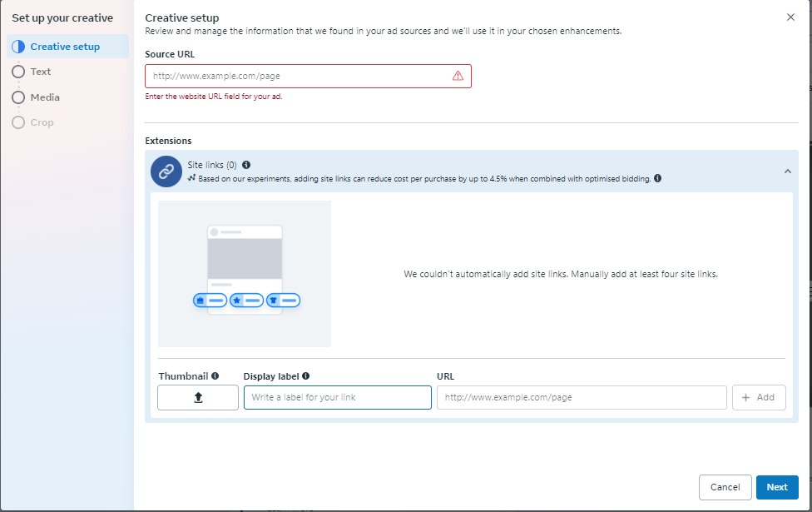This screenshot has height=512, width=812.
Task: Go to the Text step in sidebar
Action: pos(41,72)
